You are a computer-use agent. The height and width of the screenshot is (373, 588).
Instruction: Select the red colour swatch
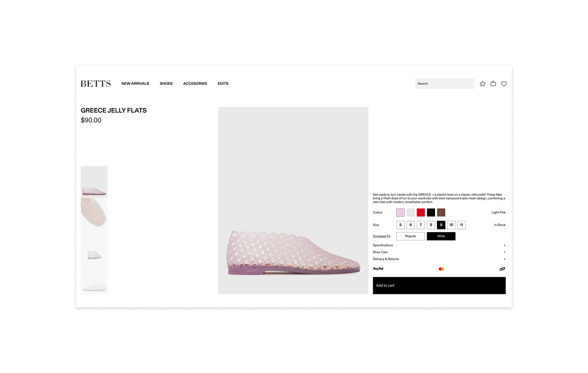(421, 212)
